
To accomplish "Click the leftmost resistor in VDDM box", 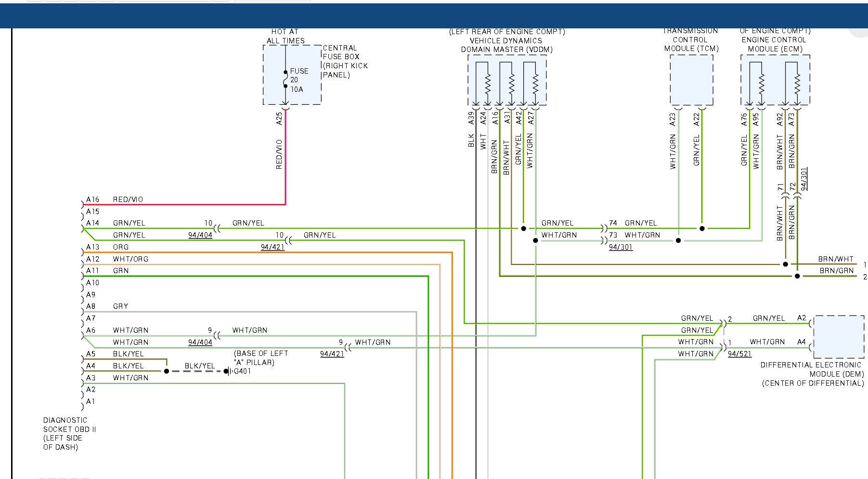I will [x=488, y=83].
